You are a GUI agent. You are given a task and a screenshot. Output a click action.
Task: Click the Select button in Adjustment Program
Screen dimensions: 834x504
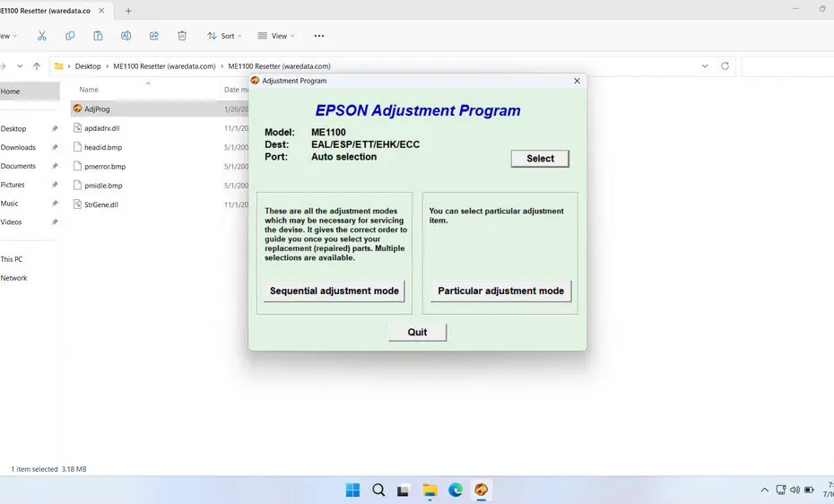coord(540,159)
